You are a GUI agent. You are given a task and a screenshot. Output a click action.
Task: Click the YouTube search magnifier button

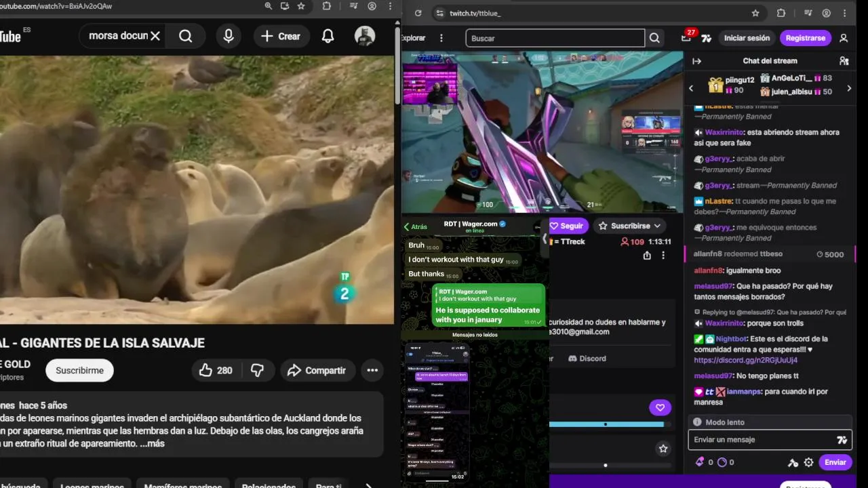[x=186, y=36]
